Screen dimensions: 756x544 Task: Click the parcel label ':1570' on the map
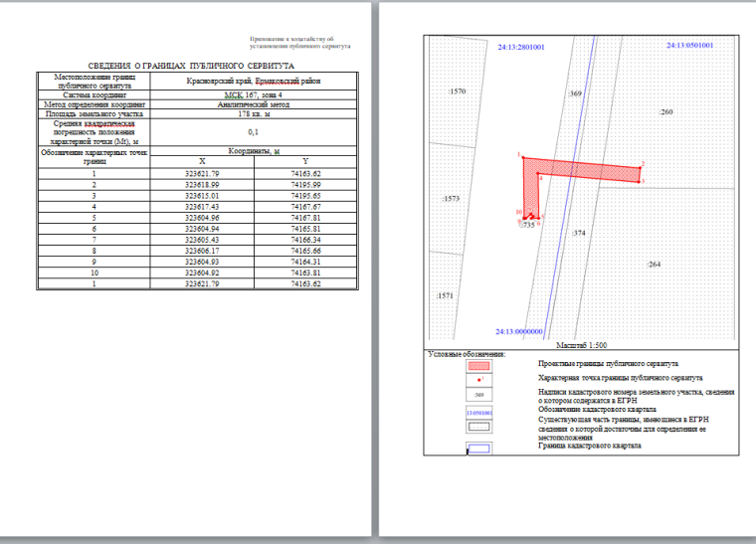pos(457,91)
